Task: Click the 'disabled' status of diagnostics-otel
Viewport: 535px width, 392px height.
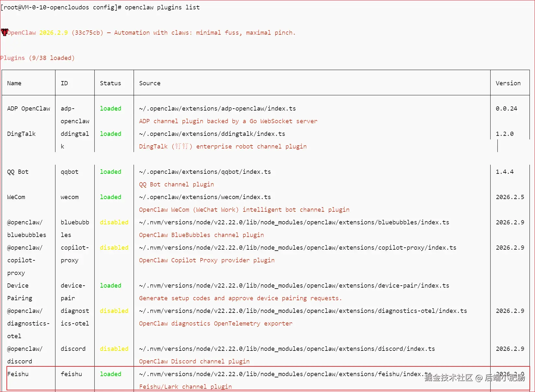Action: pos(114,311)
